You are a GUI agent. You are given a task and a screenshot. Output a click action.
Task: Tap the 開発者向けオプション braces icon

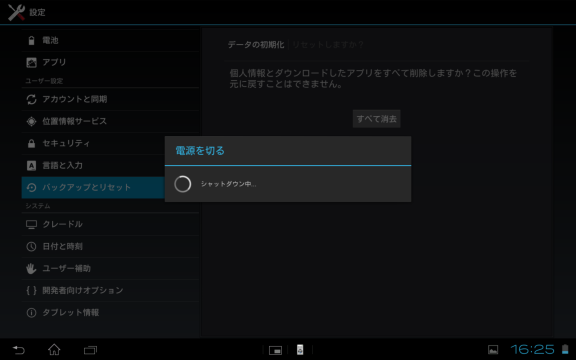tap(31, 291)
